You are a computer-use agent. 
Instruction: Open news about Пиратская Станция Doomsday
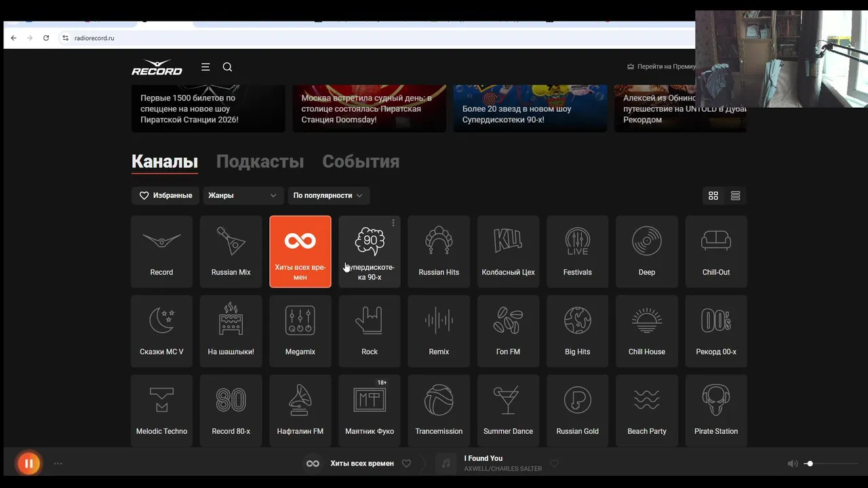pos(369,108)
